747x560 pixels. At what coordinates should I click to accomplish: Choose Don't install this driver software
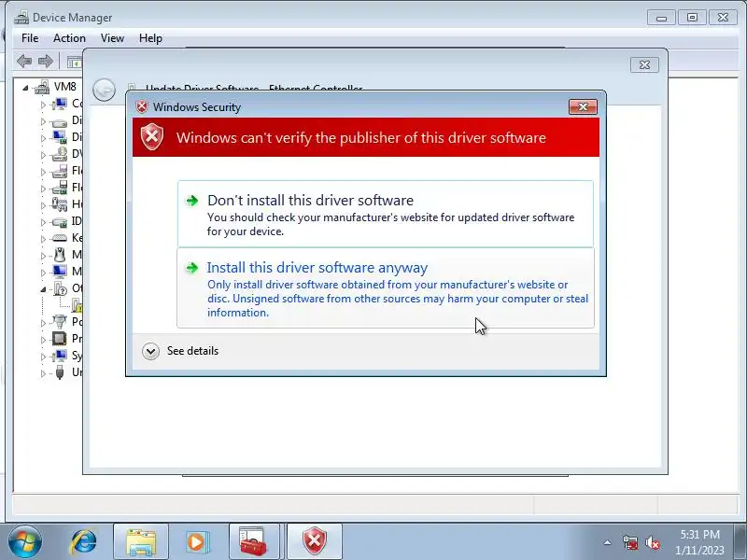pyautogui.click(x=386, y=214)
